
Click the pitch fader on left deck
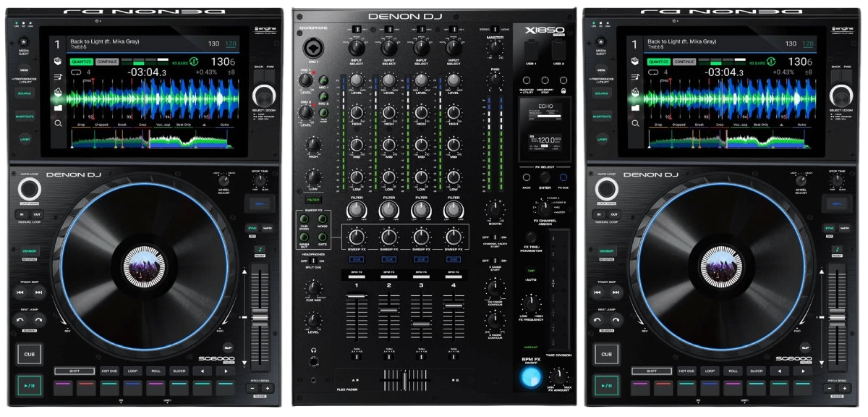click(x=260, y=317)
